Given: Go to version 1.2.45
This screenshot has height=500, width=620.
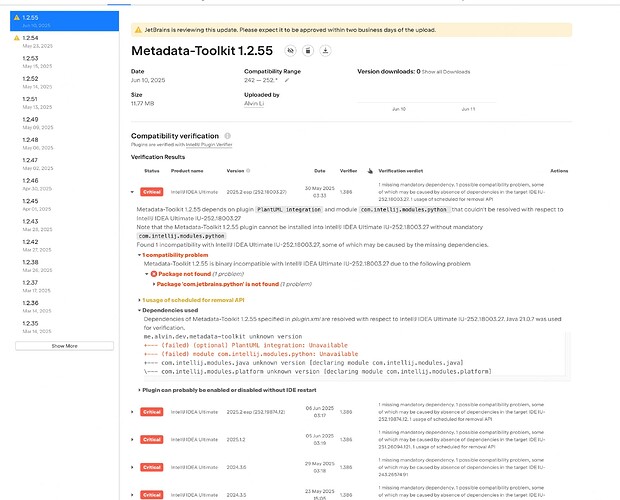Looking at the screenshot, I should pyautogui.click(x=64, y=205).
